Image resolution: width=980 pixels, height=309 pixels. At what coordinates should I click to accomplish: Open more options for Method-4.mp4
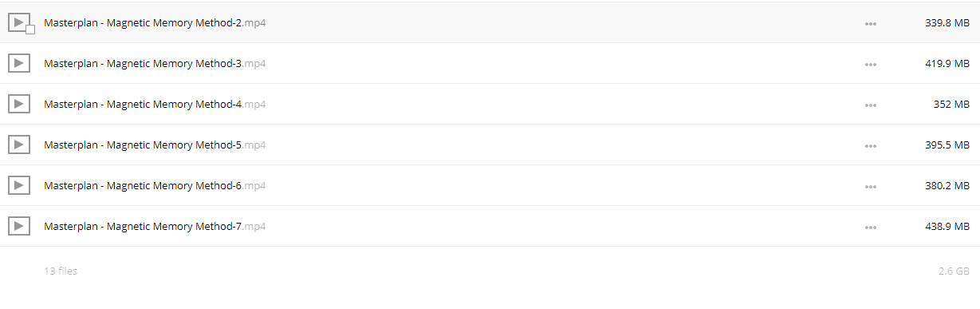point(871,105)
